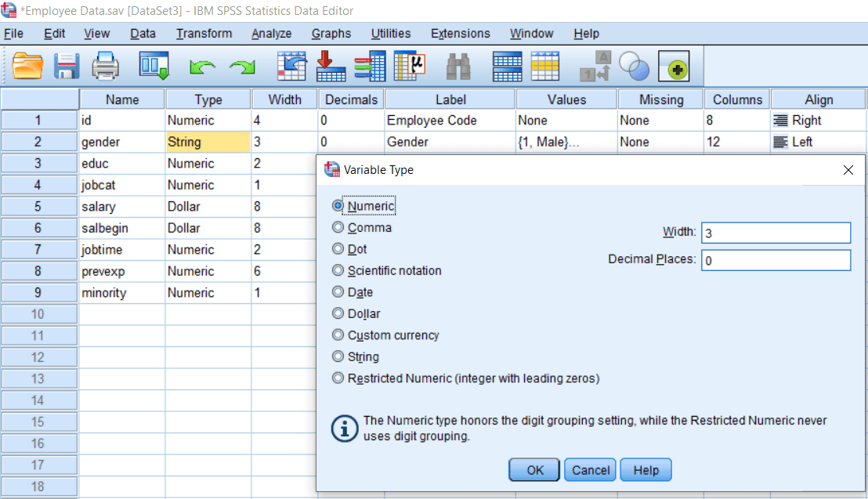Click the Type column header

[x=208, y=99]
